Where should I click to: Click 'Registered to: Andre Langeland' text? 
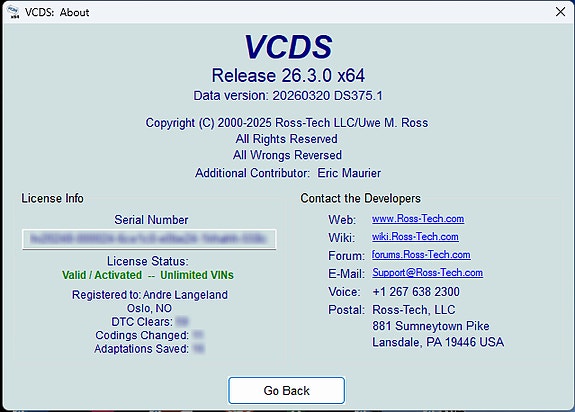tap(150, 295)
